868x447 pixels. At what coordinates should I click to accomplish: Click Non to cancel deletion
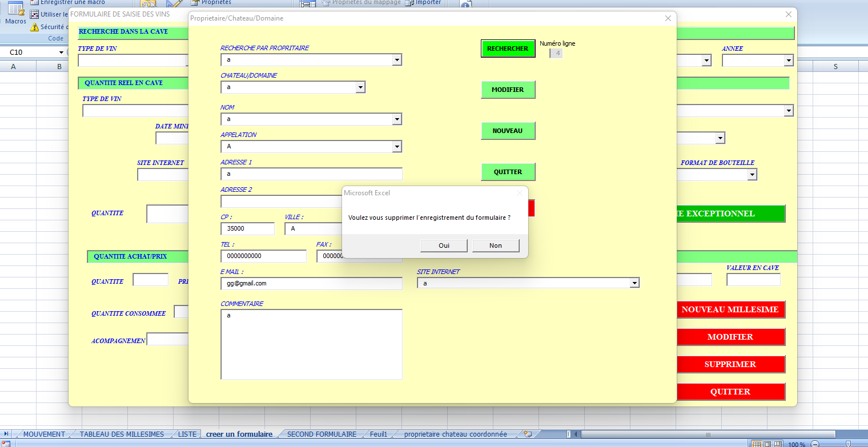[495, 245]
